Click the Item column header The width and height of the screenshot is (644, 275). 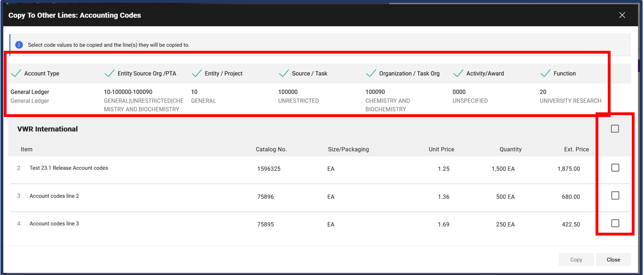[26, 149]
